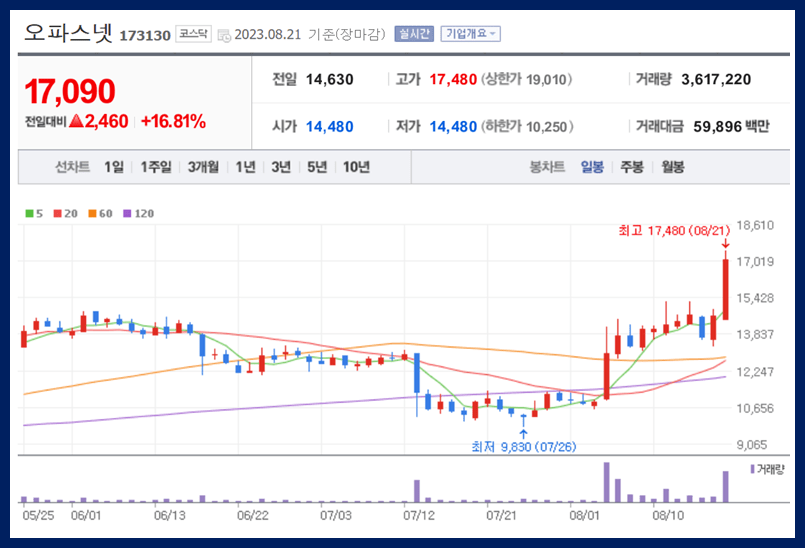Screen dimensions: 805x548
Task: Click the clock icon beside the date
Action: click(x=224, y=35)
